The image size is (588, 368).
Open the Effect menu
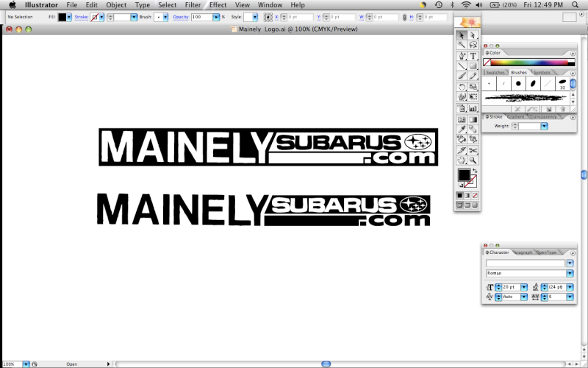pos(218,5)
